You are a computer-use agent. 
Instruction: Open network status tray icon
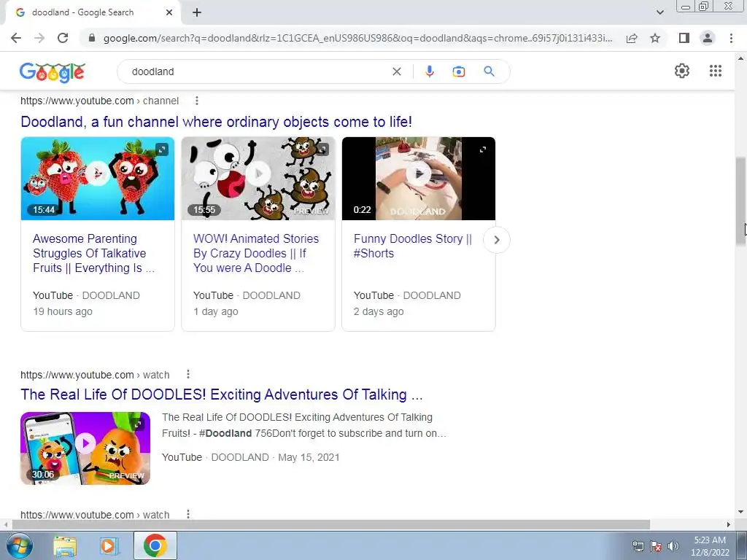pos(638,546)
